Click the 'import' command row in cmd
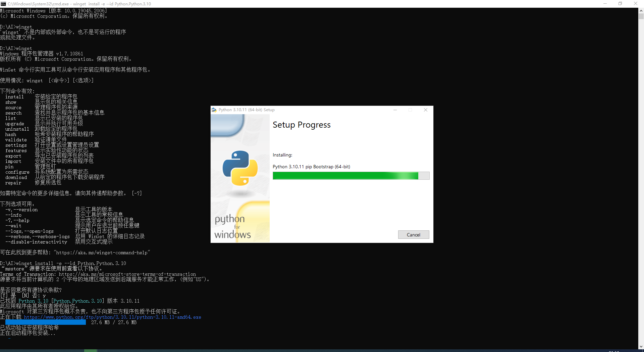 pyautogui.click(x=49, y=161)
